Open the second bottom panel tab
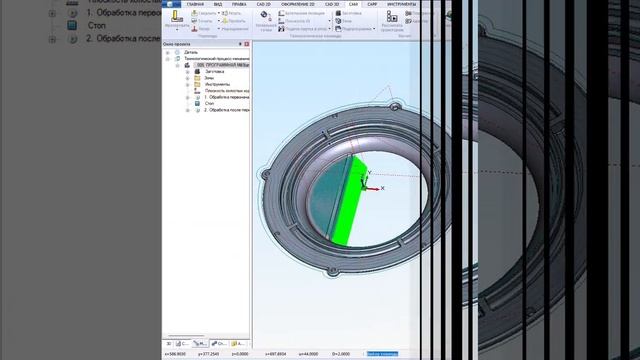 (x=182, y=344)
